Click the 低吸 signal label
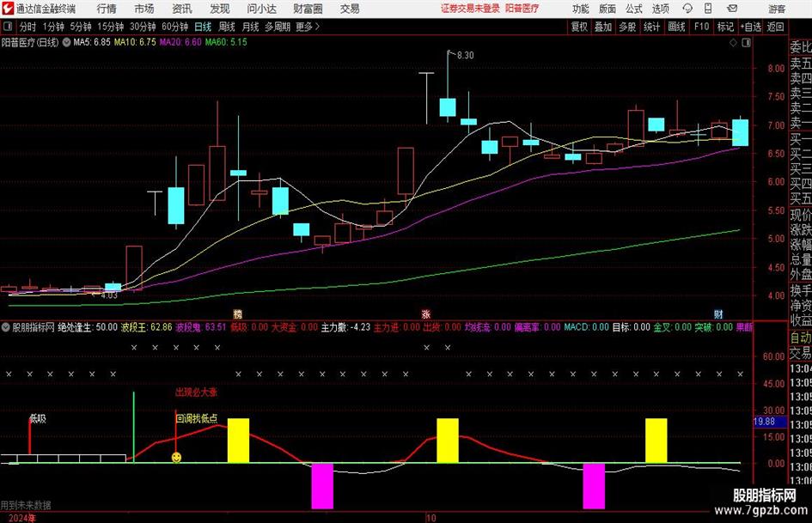 click(x=38, y=418)
